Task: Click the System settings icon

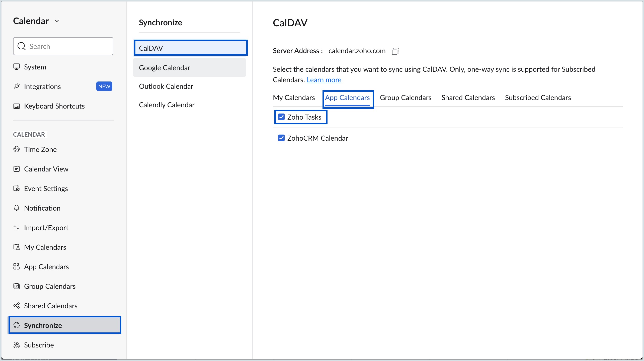Action: coord(17,67)
